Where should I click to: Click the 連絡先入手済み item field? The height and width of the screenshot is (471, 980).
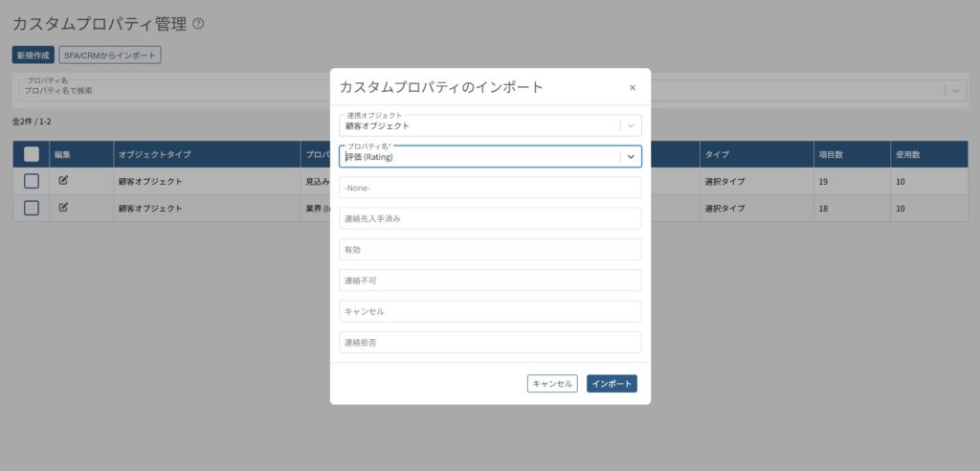pyautogui.click(x=490, y=218)
